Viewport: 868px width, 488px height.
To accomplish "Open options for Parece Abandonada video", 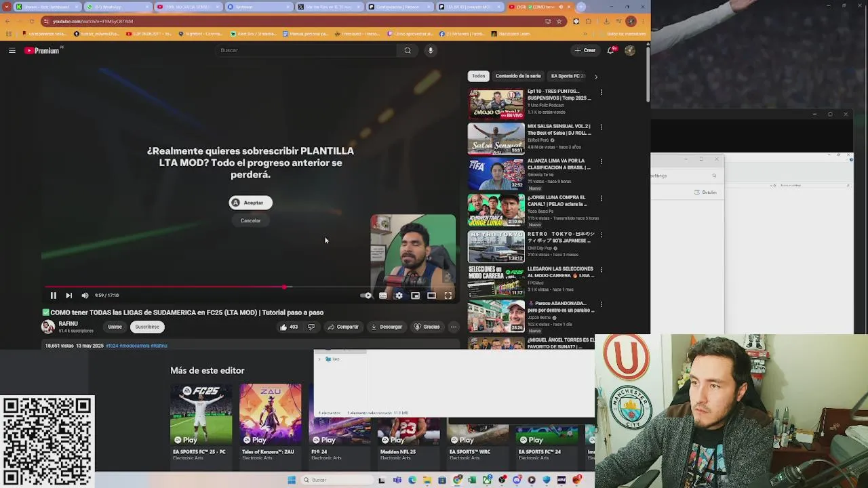I will click(601, 304).
